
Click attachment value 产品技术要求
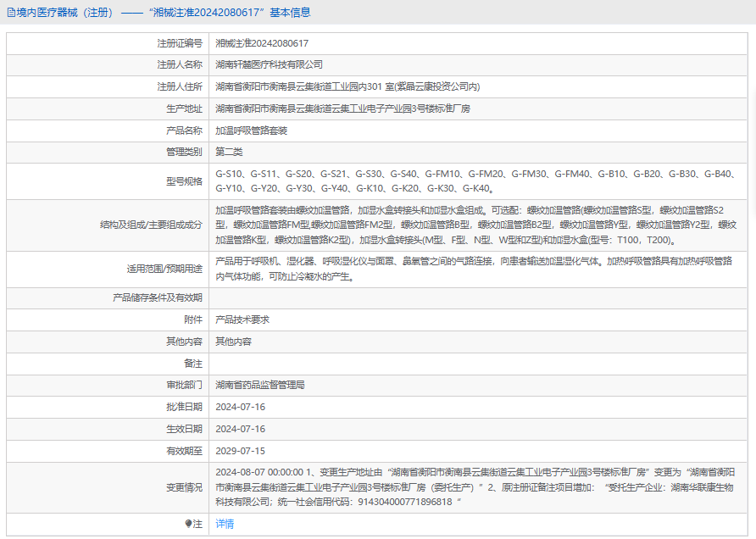click(242, 320)
